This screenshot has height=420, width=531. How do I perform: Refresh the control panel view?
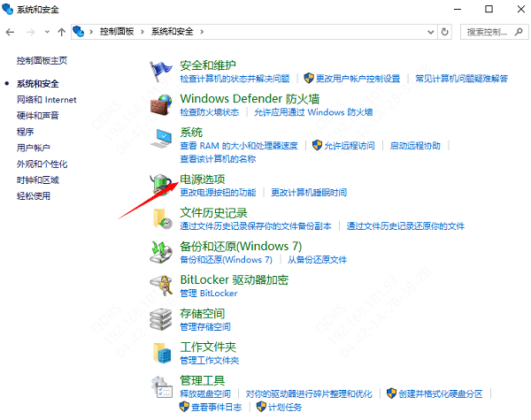pos(444,32)
